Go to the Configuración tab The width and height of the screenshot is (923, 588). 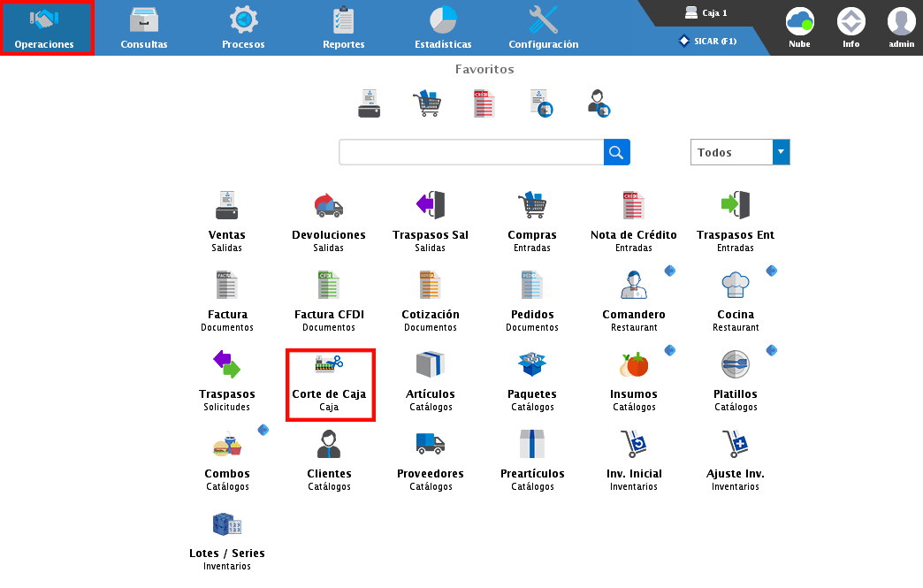pos(543,27)
